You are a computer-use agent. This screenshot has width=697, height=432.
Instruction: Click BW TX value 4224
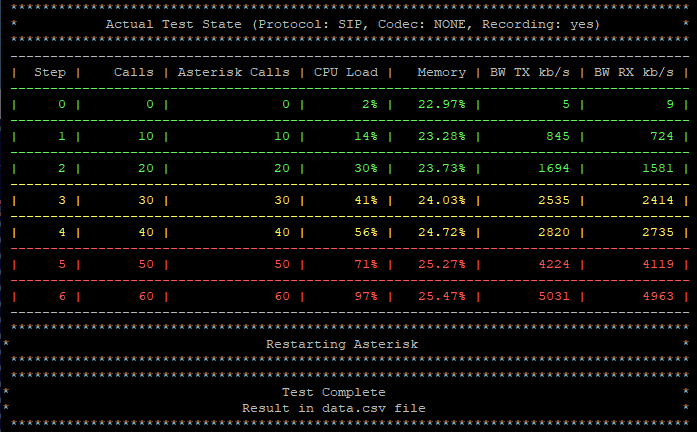[x=554, y=264]
